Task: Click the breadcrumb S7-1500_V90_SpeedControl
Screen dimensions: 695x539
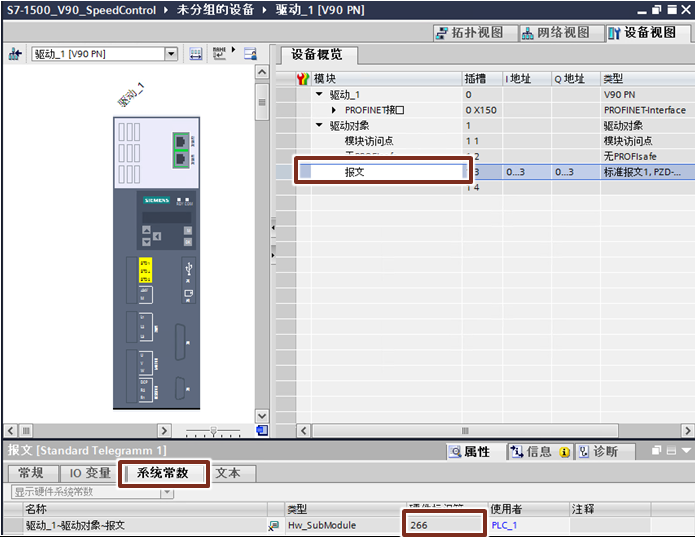Action: coord(82,10)
